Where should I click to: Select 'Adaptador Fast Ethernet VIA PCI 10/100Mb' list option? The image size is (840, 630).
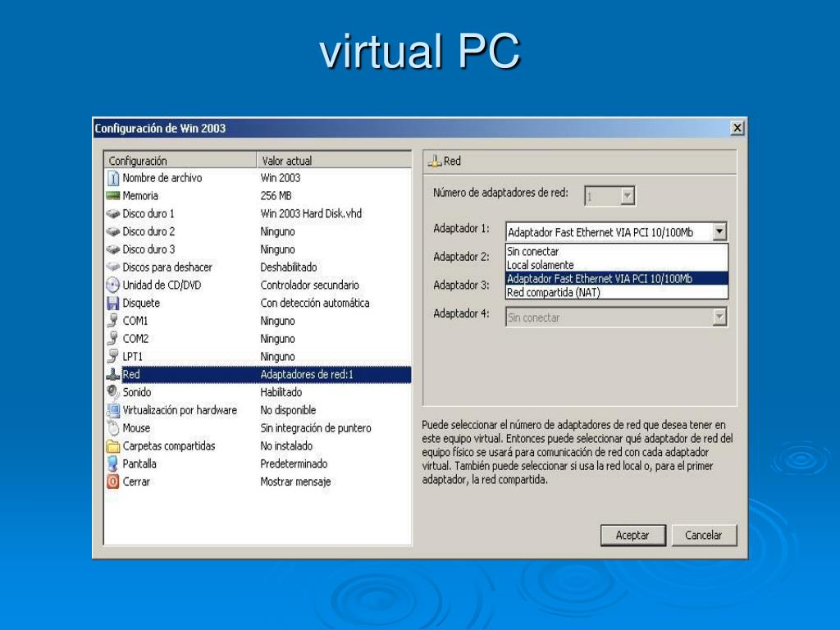click(x=617, y=279)
